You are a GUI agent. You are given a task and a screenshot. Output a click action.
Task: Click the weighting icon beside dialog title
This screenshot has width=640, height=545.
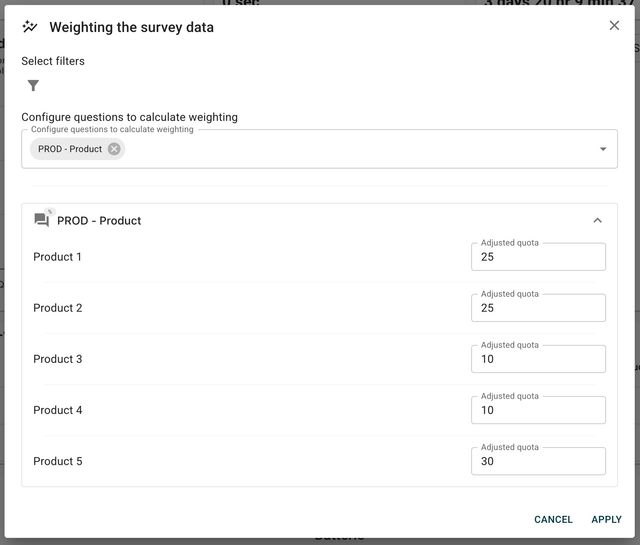coord(30,27)
